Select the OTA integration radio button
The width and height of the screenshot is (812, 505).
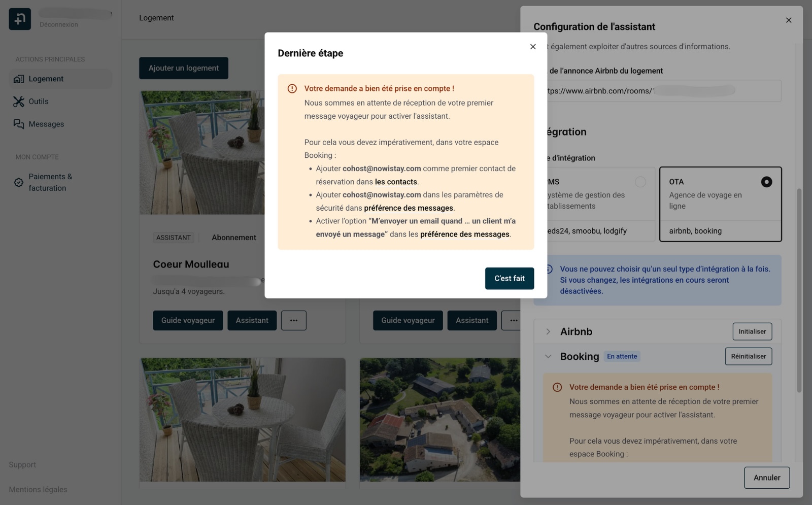coord(766,182)
